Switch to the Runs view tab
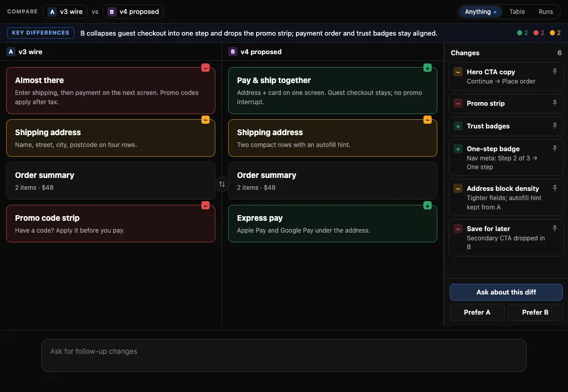 546,11
